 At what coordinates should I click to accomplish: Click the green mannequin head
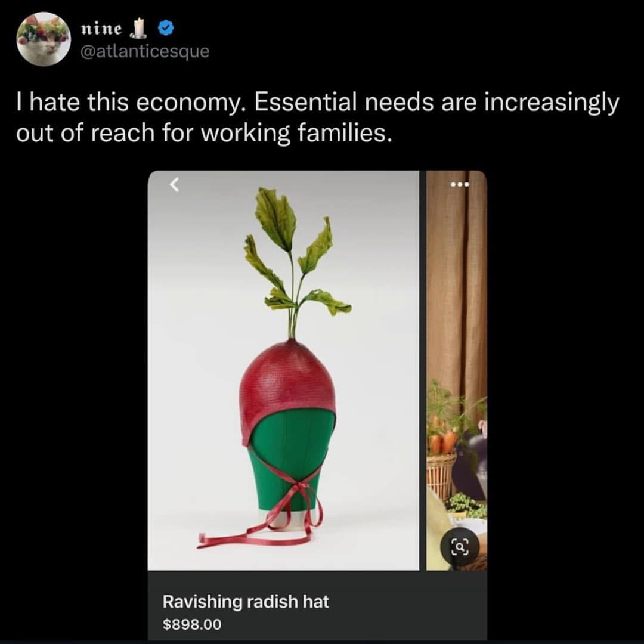(x=292, y=453)
